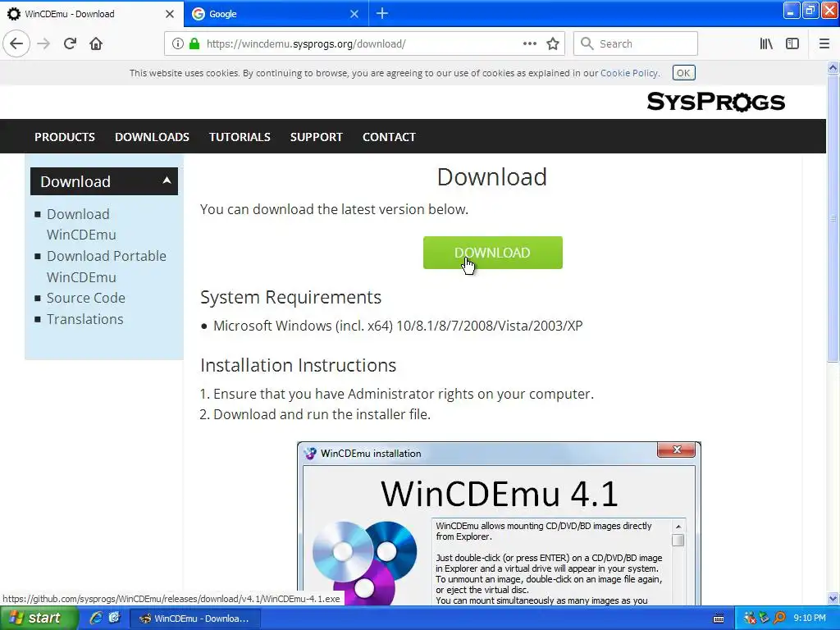This screenshot has width=840, height=630.
Task: Go back using the browser back arrow
Action: pos(16,43)
